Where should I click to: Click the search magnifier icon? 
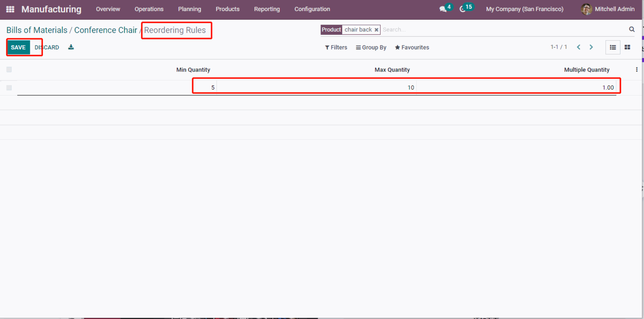[632, 29]
